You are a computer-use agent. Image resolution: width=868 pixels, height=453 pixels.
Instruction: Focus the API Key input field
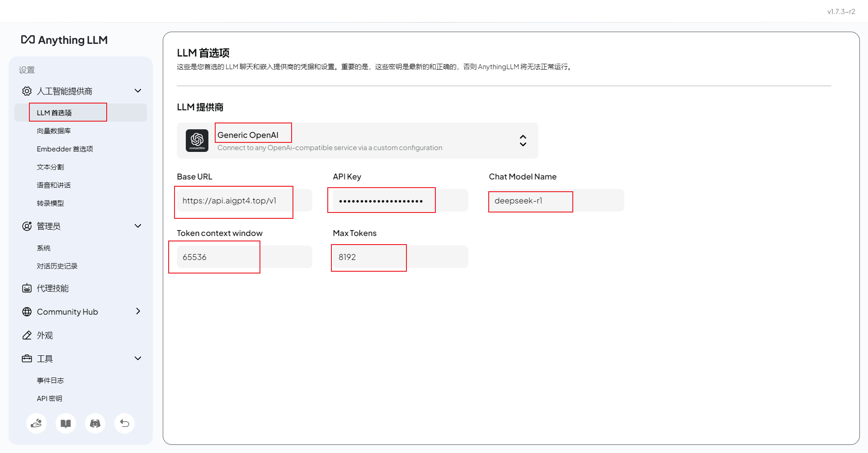(x=401, y=200)
